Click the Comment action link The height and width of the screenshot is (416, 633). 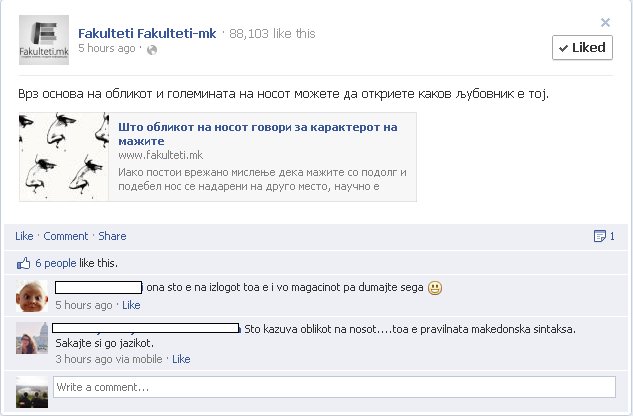coord(66,236)
